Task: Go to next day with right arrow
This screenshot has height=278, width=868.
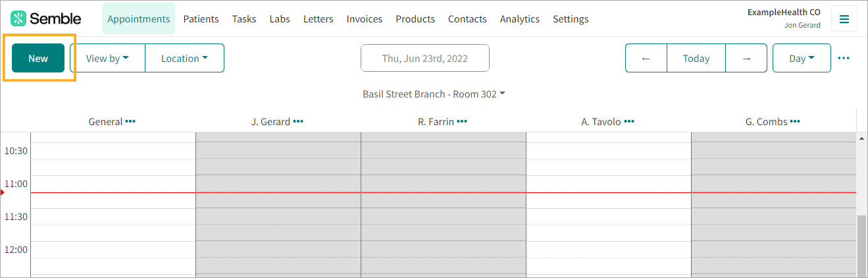Action: coord(746,58)
